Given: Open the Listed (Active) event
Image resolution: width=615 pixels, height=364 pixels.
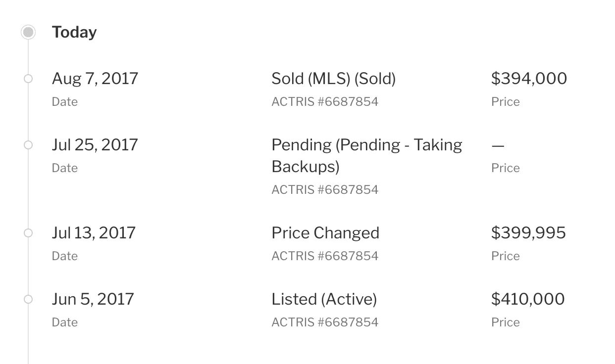Looking at the screenshot, I should click(x=324, y=299).
